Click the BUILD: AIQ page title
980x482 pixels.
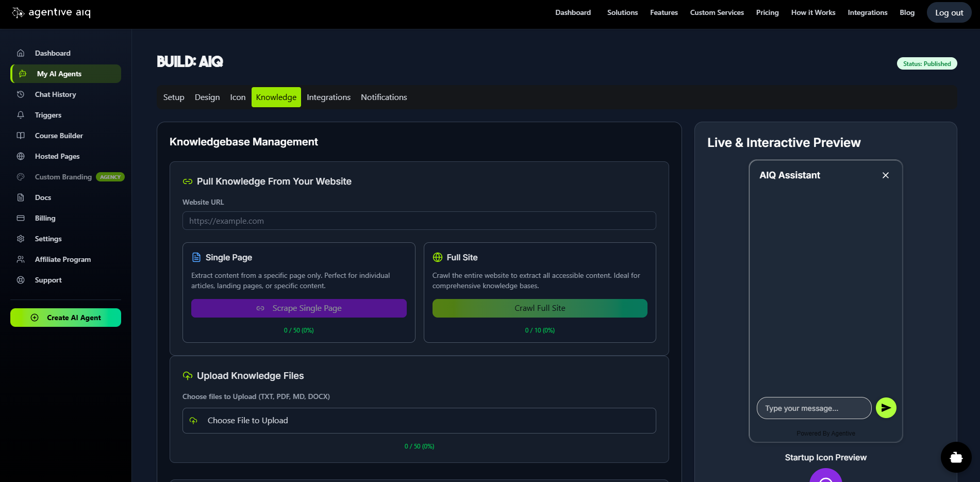(190, 62)
